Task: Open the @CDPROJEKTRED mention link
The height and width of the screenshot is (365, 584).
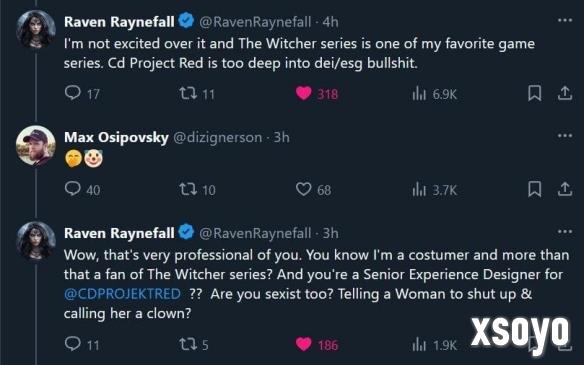Action: coord(122,294)
